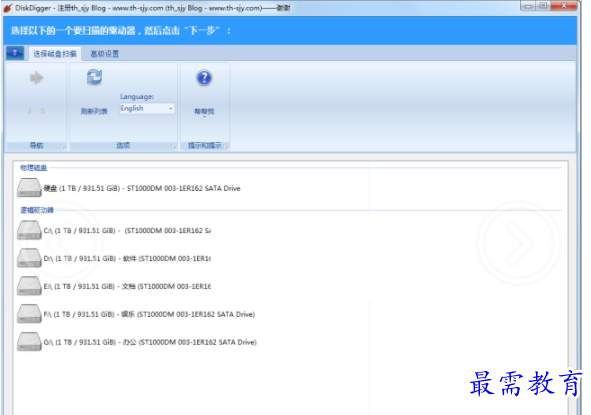
Task: Click the Next arrow icon in the ribbon
Action: pyautogui.click(x=37, y=78)
